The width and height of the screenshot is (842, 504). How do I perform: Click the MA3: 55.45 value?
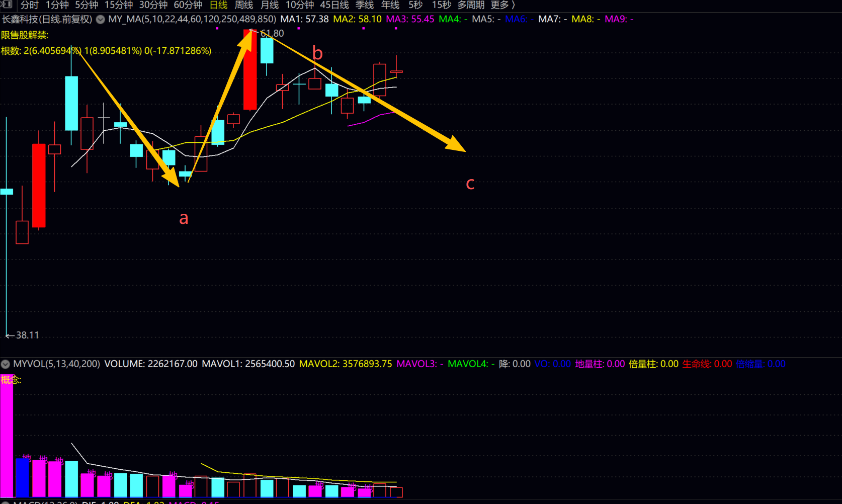pos(410,20)
